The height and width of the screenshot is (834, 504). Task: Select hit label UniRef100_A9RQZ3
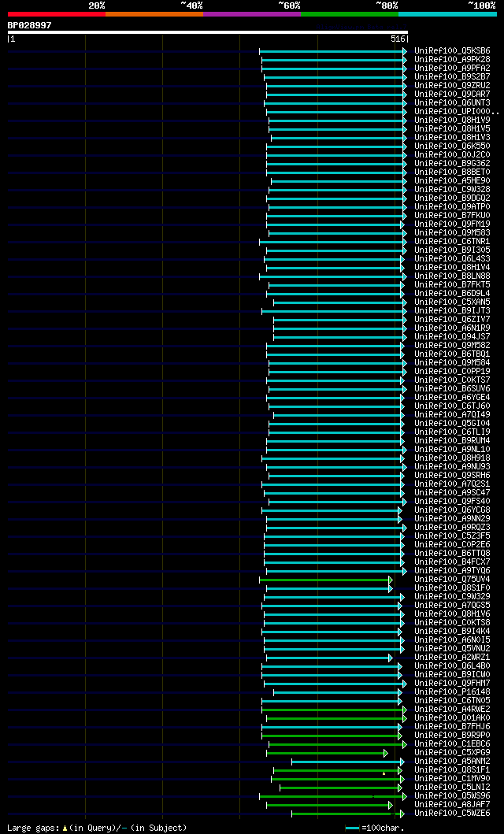point(453,527)
